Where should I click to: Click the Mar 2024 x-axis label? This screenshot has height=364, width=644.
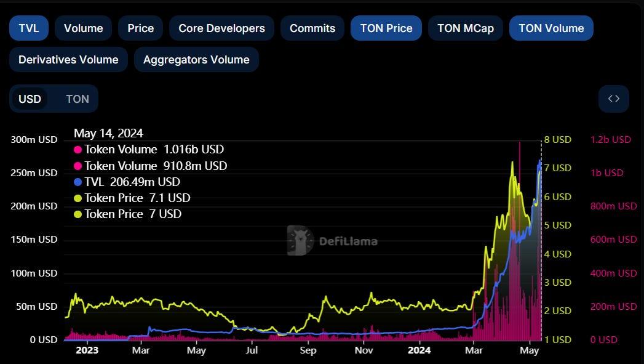[x=474, y=350]
